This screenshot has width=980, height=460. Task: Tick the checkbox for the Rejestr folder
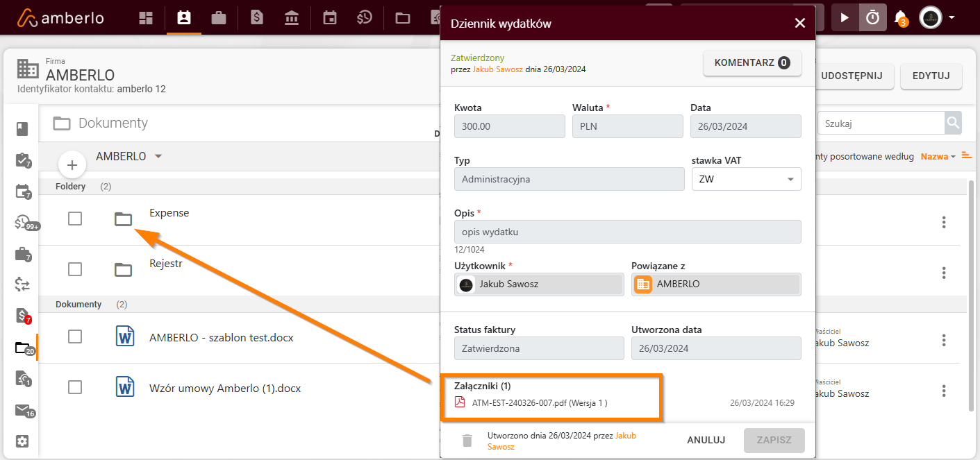tap(75, 269)
